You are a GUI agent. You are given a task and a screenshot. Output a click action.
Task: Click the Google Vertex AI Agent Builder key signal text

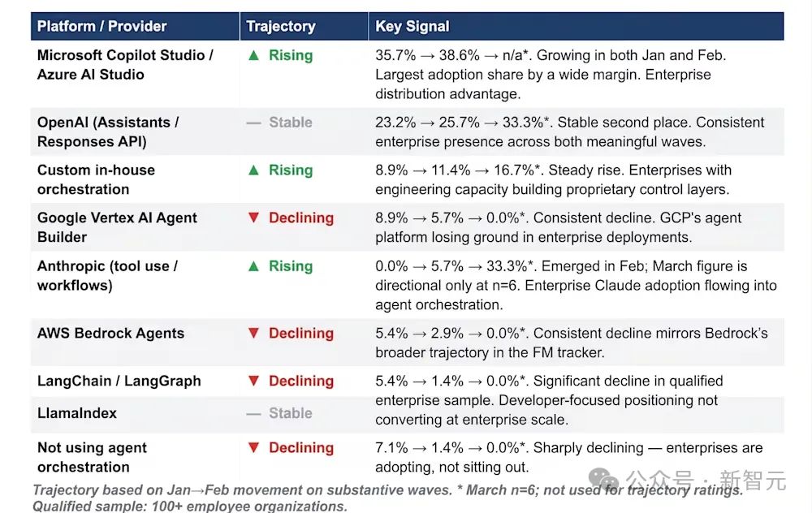click(x=558, y=227)
